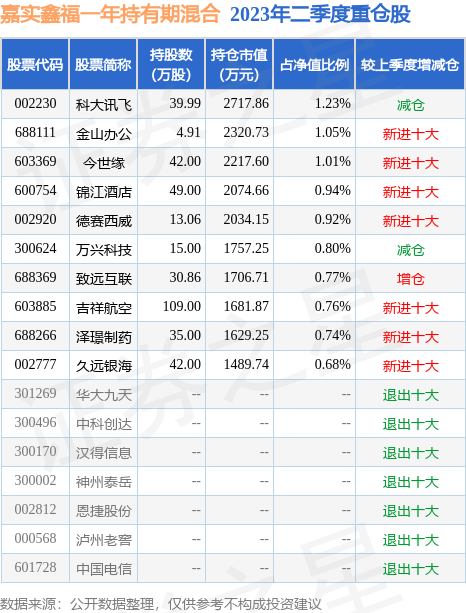
Task: Click stock code 603369
Action: (x=35, y=161)
